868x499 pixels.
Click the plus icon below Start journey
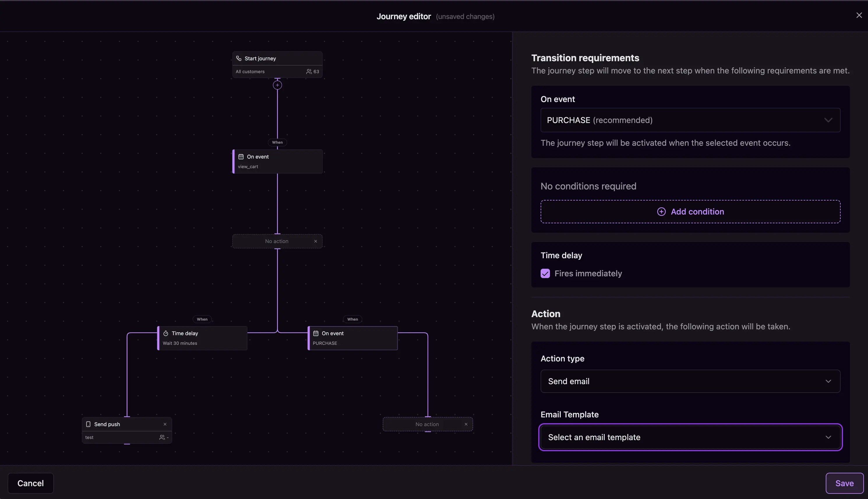[x=277, y=85]
